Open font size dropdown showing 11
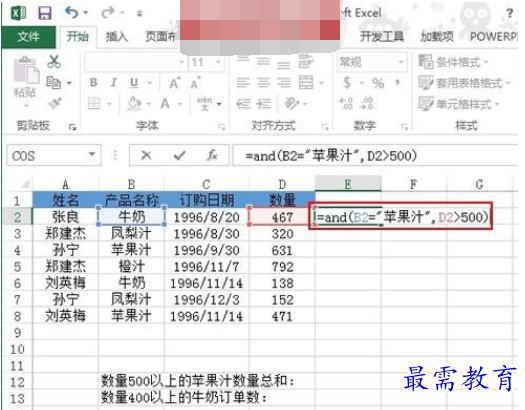The height and width of the screenshot is (410, 525). click(218, 62)
